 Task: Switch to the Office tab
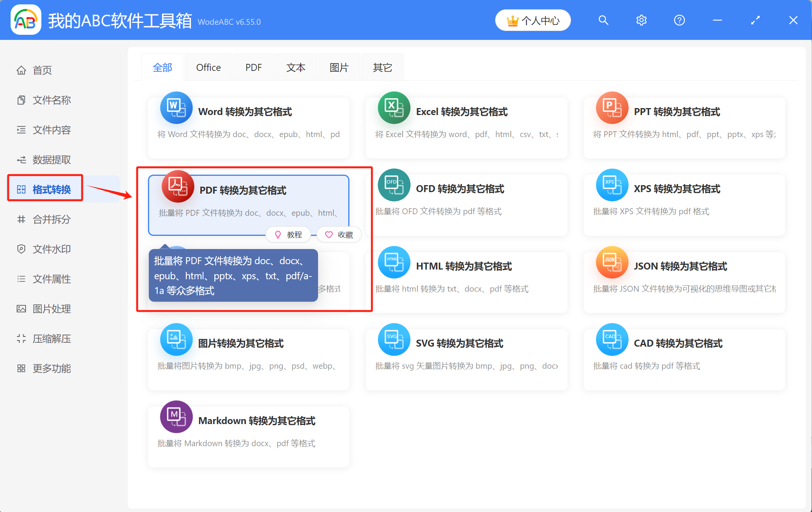208,67
